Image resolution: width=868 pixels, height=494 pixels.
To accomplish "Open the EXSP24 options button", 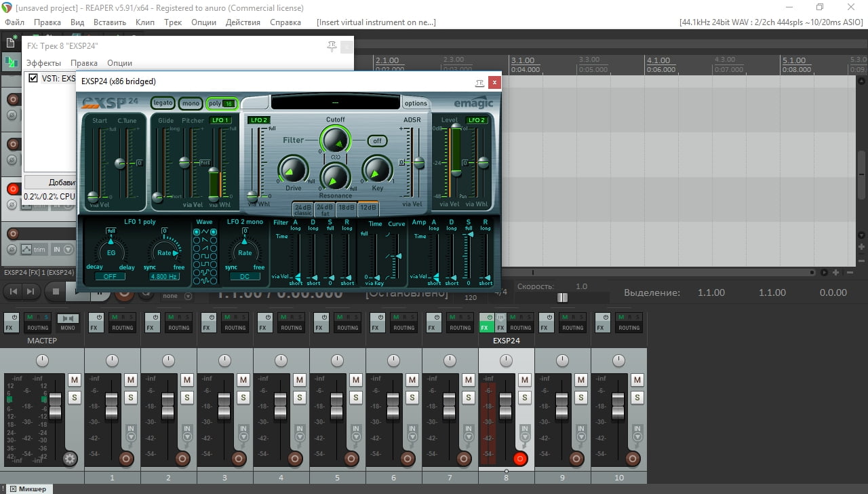I will coord(416,103).
